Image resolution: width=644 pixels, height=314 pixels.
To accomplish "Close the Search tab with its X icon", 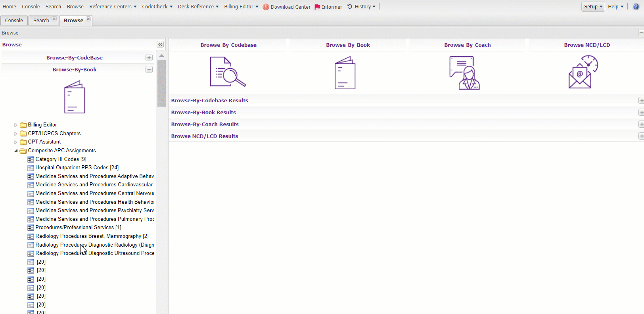I will tap(54, 19).
